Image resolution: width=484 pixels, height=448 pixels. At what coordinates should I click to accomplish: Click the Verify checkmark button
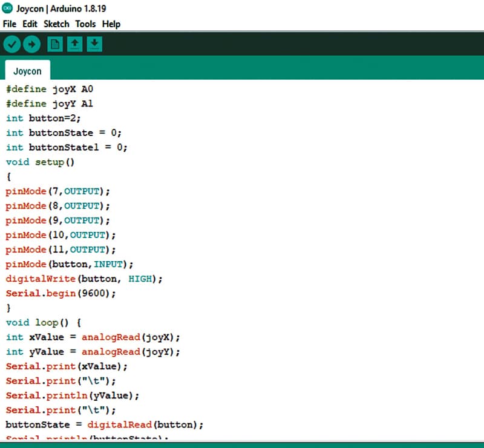(12, 44)
